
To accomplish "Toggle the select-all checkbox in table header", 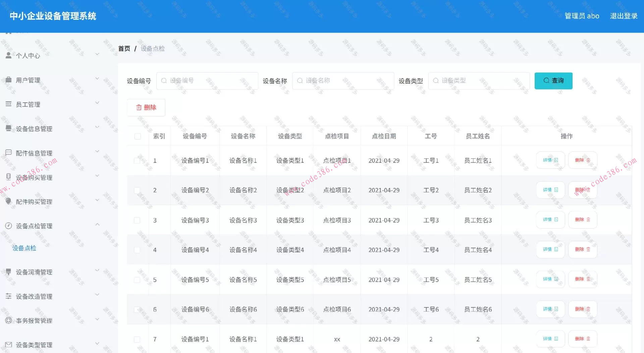I will click(x=137, y=136).
